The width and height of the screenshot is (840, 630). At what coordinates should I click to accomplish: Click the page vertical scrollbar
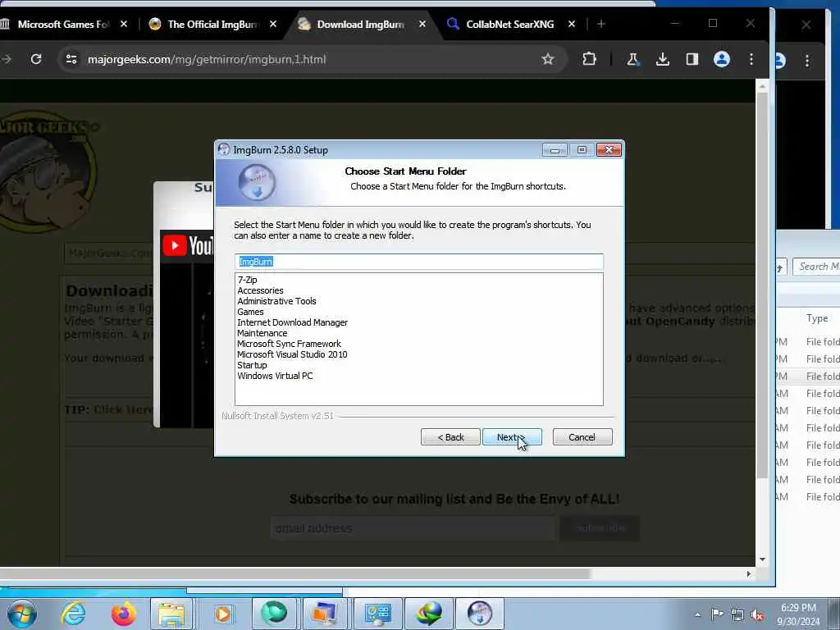(x=762, y=284)
